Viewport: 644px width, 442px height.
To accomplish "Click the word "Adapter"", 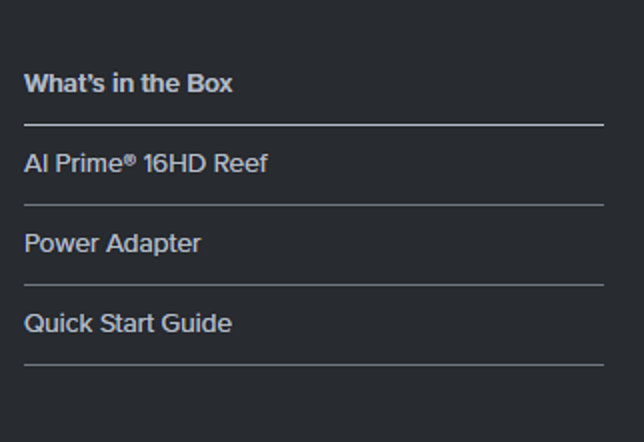I will point(154,244).
